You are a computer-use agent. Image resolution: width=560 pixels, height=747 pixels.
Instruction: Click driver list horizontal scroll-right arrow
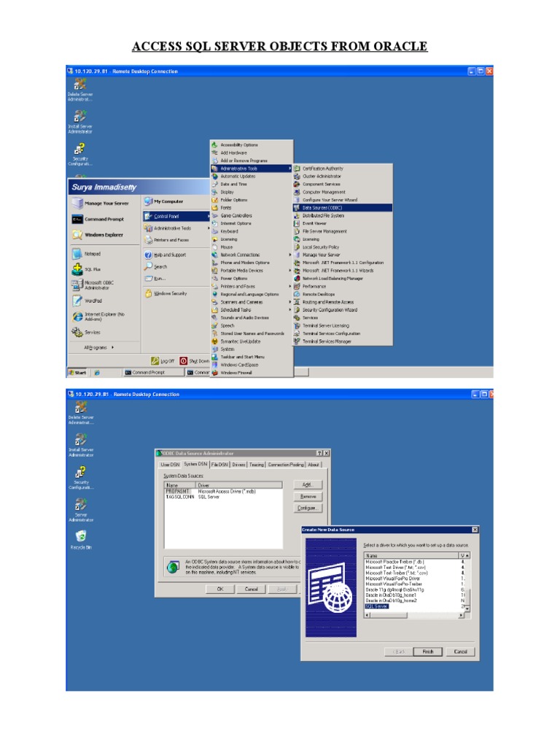[x=461, y=615]
